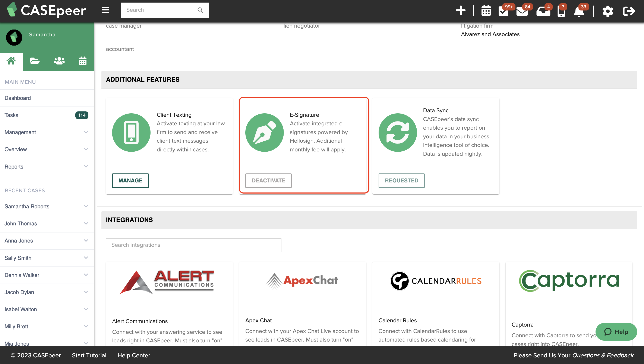Click the add new item plus icon

[461, 10]
